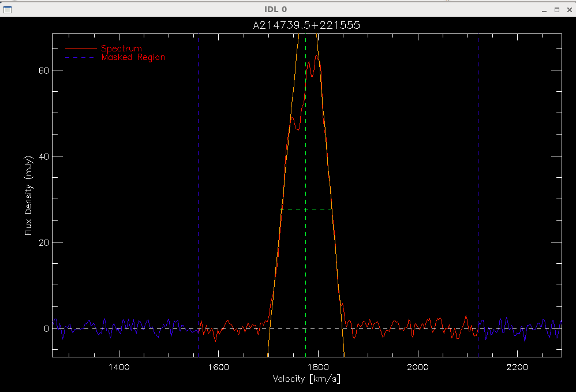Click the blue dashed legend line sample
Screen dimensions: 576x392
pyautogui.click(x=80, y=57)
